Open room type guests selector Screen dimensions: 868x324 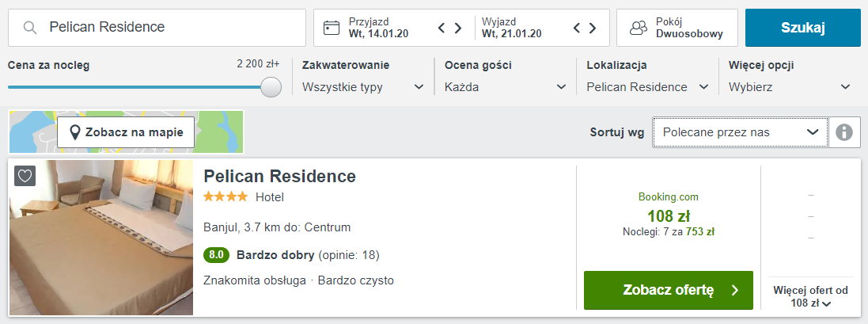tap(677, 28)
